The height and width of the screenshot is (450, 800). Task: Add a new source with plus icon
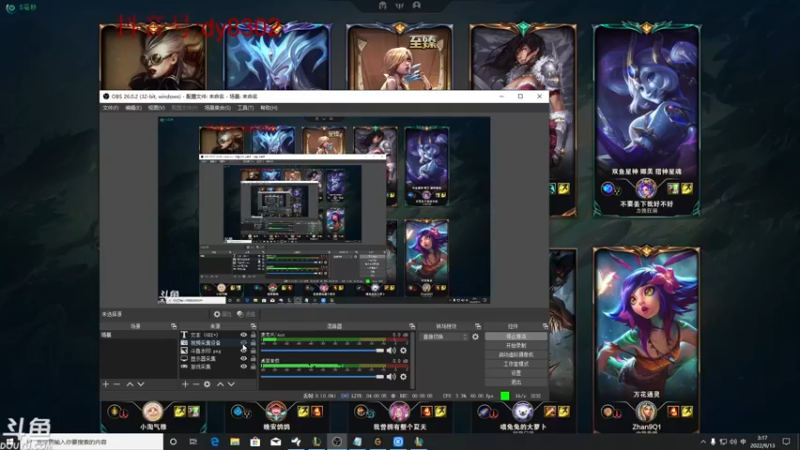pos(185,384)
